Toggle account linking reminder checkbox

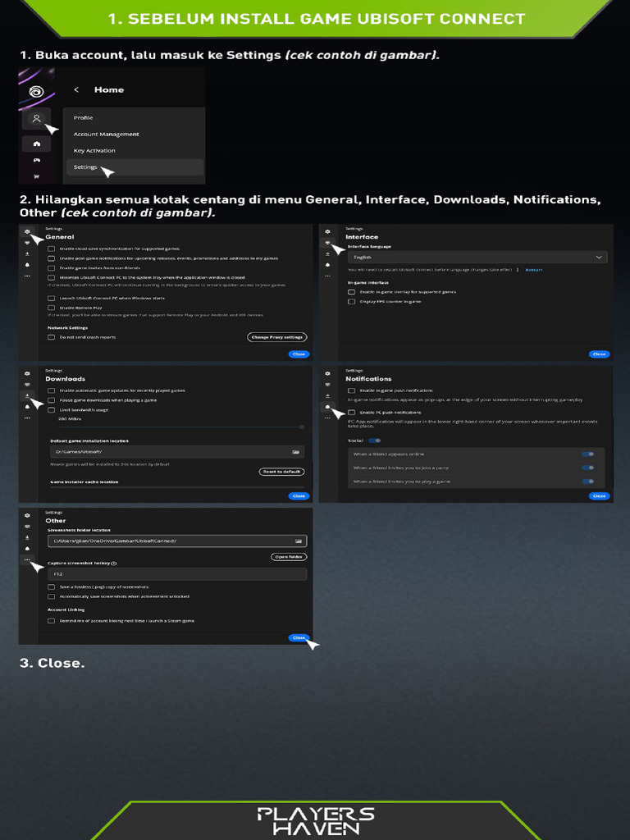click(52, 621)
